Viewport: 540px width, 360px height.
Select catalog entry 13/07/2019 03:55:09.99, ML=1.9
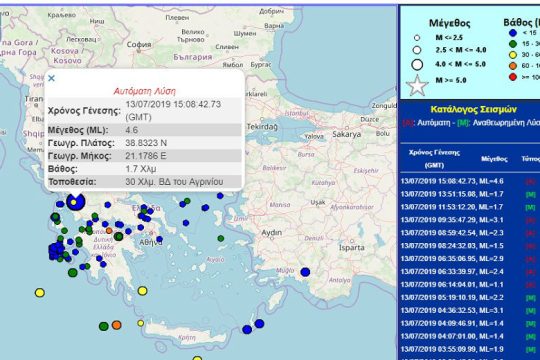[x=452, y=349]
